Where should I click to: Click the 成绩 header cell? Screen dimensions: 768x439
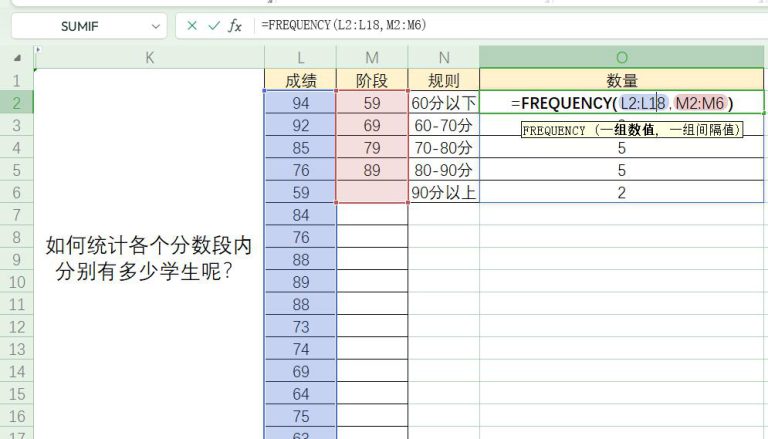tap(300, 80)
